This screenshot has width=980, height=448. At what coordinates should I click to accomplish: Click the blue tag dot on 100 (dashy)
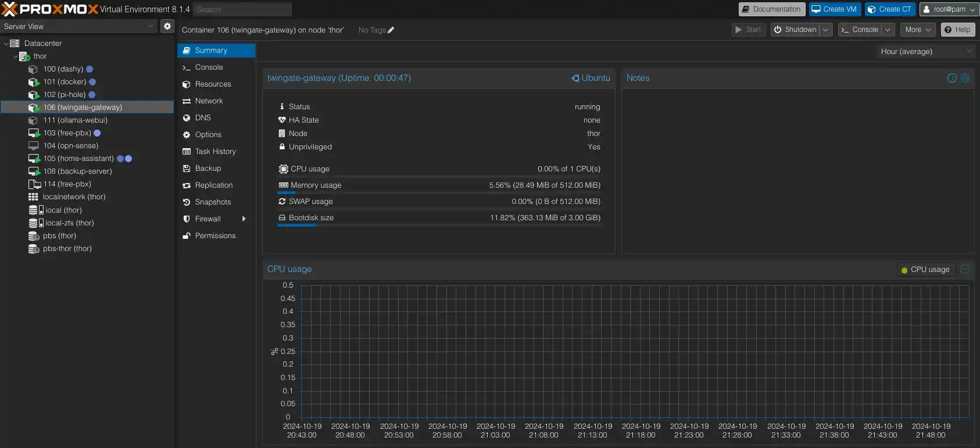point(90,69)
